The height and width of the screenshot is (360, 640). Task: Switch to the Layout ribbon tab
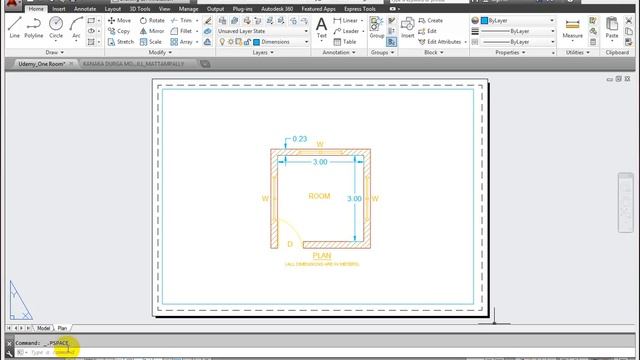coord(113,9)
